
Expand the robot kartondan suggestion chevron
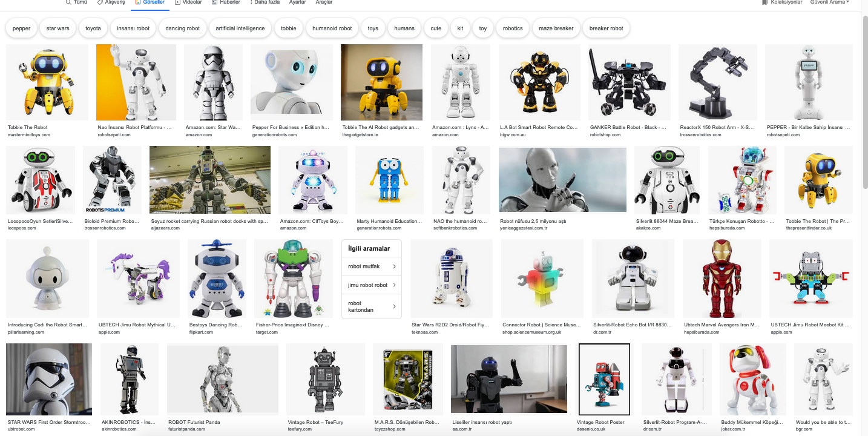click(394, 306)
